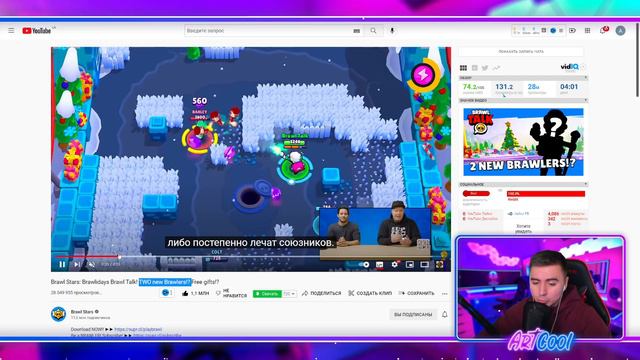The height and width of the screenshot is (360, 640).
Task: Seek on the red video progress bar
Action: tap(251, 257)
